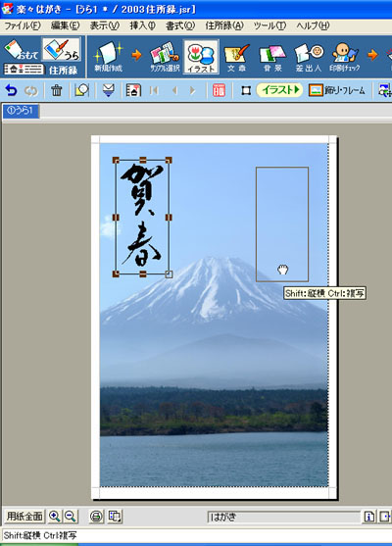Zoom in with the plus magnifier

pos(54,516)
